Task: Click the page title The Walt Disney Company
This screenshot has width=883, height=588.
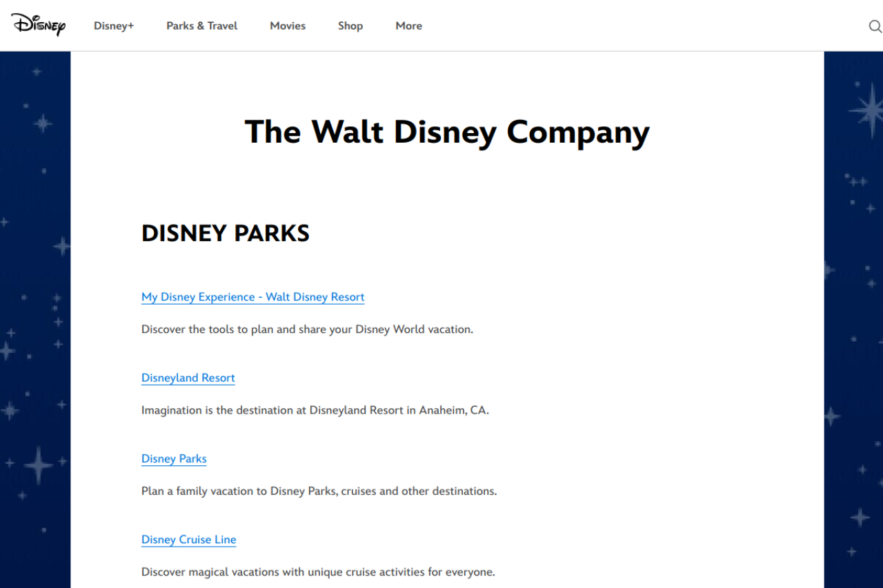Action: click(447, 132)
